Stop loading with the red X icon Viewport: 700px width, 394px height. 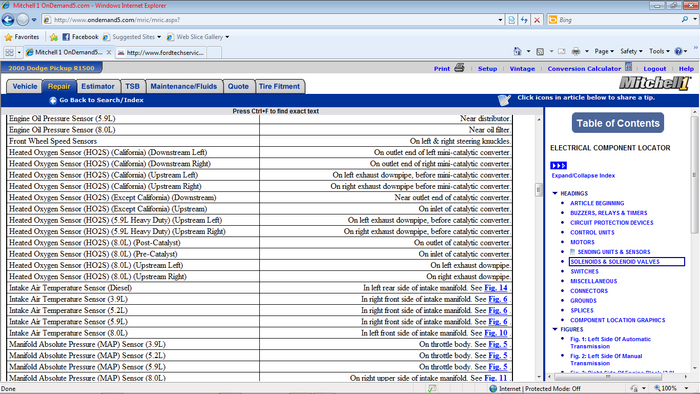[537, 20]
